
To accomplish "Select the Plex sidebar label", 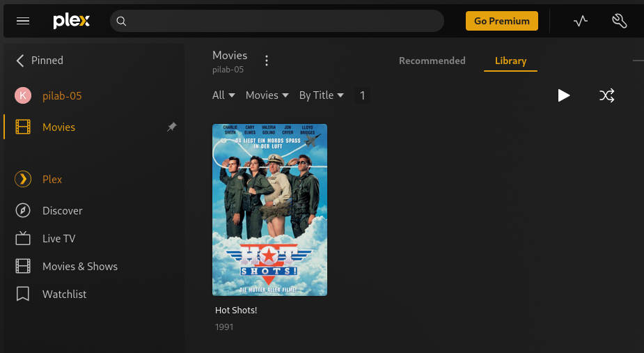I will click(52, 179).
